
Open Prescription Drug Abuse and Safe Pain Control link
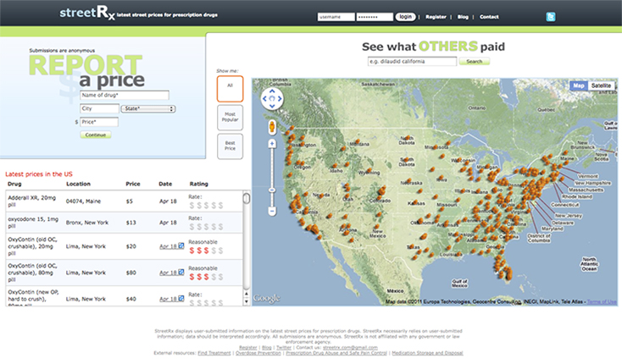[336, 353]
